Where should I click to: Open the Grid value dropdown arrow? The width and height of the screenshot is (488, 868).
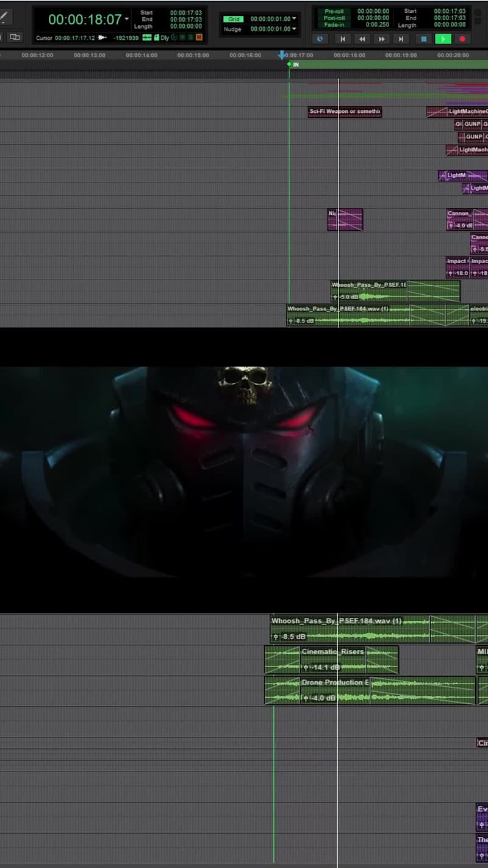pos(294,19)
